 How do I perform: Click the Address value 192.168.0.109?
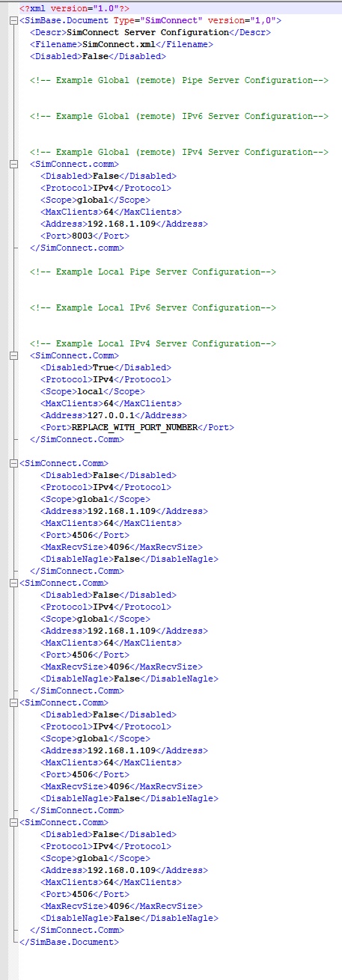point(123,870)
